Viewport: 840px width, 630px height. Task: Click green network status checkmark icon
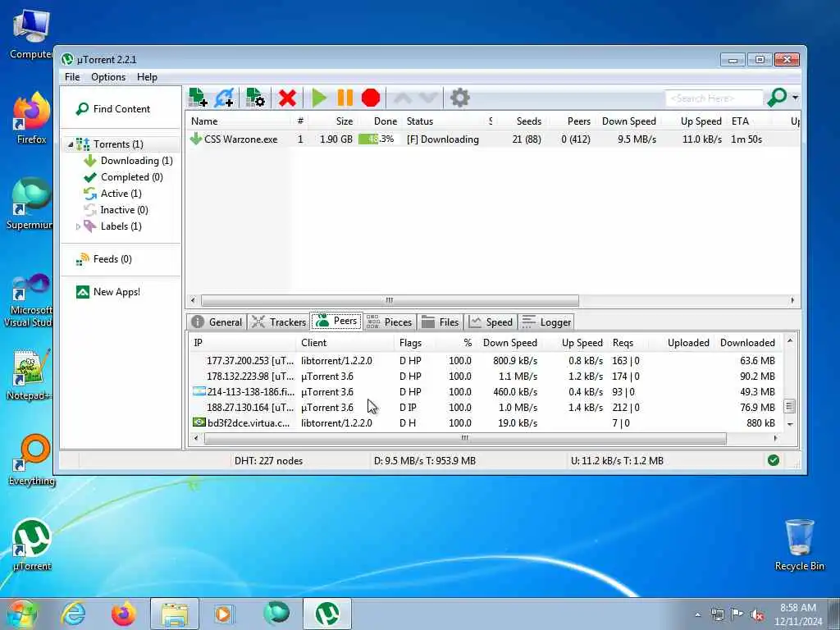click(773, 460)
